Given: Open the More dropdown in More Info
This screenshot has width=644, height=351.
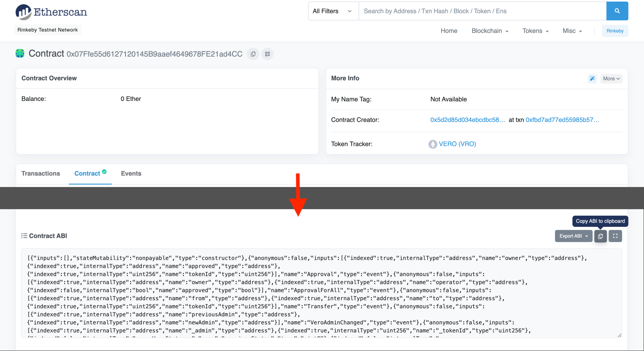Looking at the screenshot, I should 611,79.
